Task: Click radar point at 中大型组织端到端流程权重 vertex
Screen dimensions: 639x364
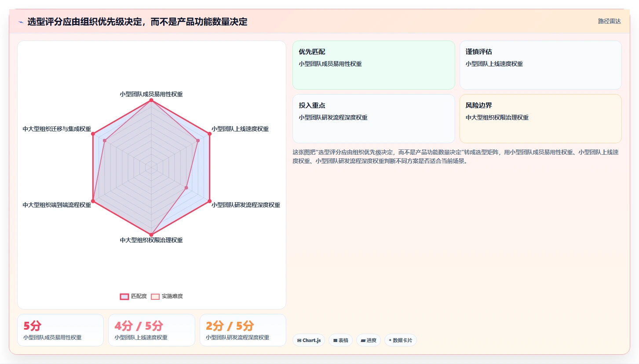Action: tap(93, 201)
